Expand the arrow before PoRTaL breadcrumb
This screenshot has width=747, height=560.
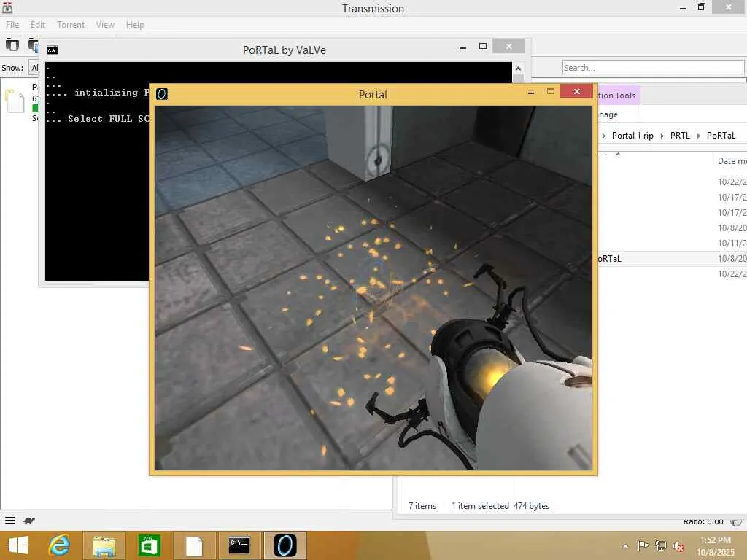coord(698,136)
